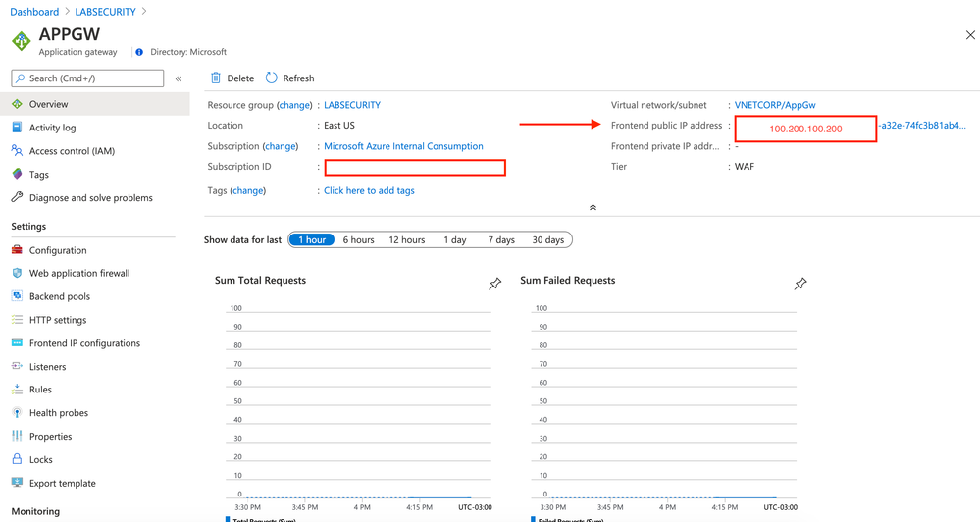Viewport: 980px width, 522px height.
Task: Click the Tags sidebar icon
Action: coord(17,174)
